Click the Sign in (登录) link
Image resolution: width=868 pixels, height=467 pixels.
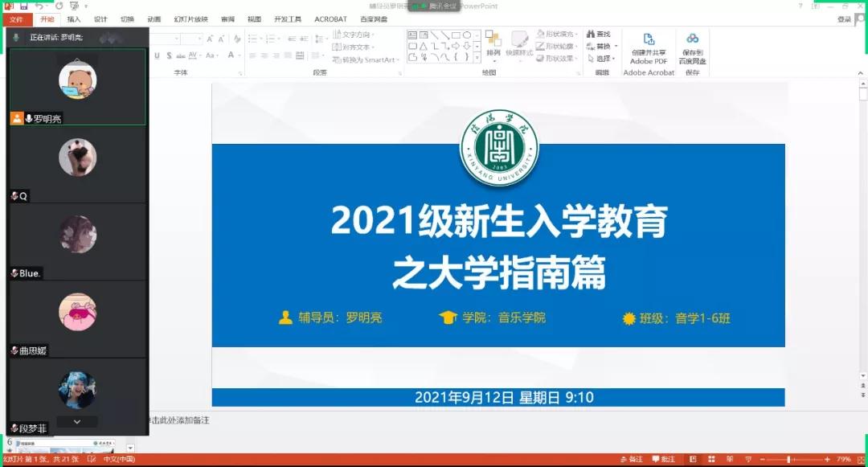pos(843,19)
